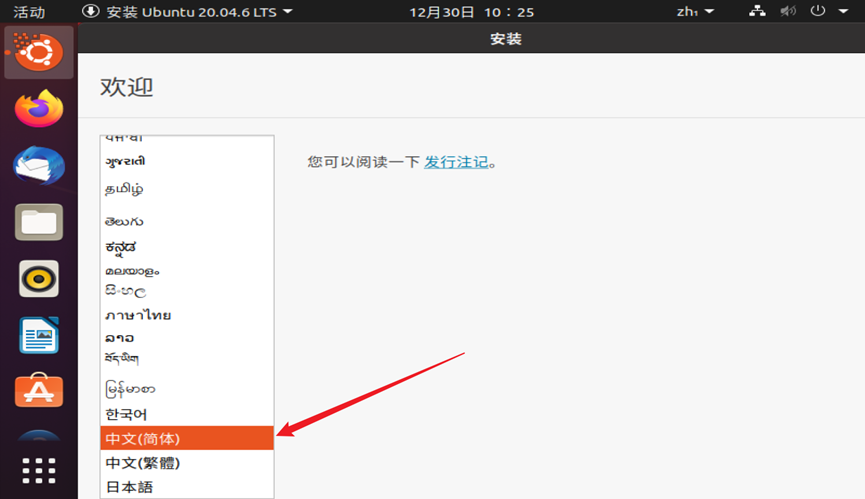865x499 pixels.
Task: Select 中文(简体) in language list
Action: point(187,438)
